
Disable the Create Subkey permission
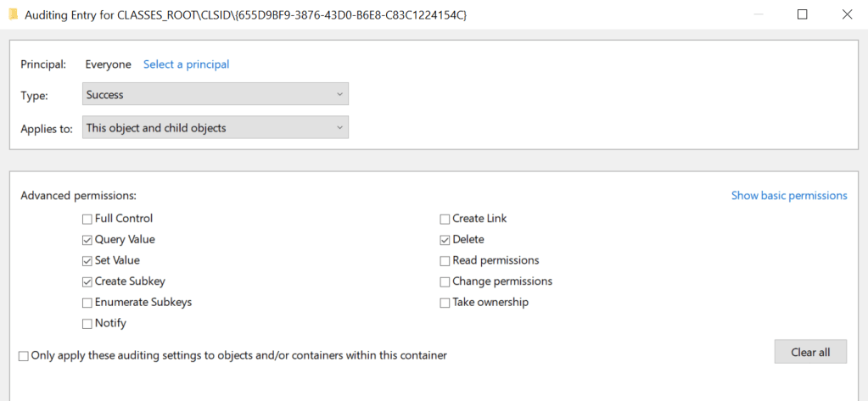(87, 281)
